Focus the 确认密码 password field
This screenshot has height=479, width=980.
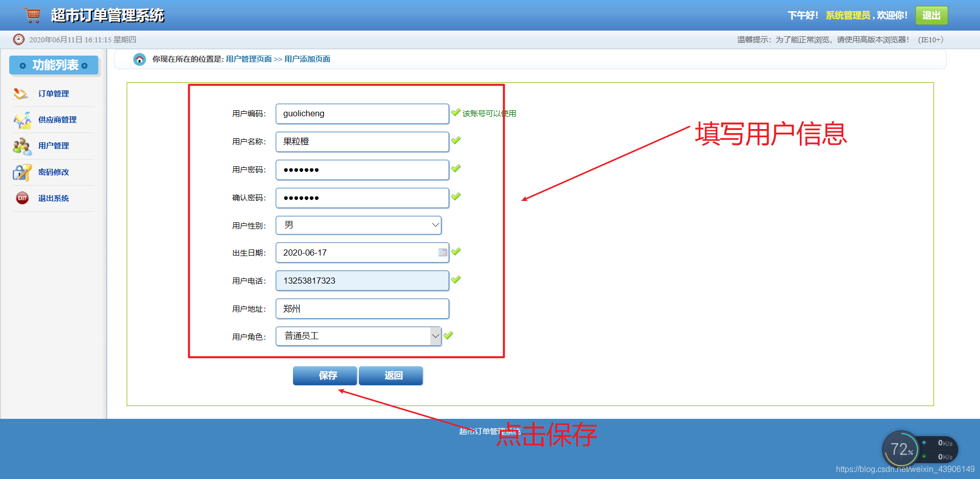(x=362, y=198)
